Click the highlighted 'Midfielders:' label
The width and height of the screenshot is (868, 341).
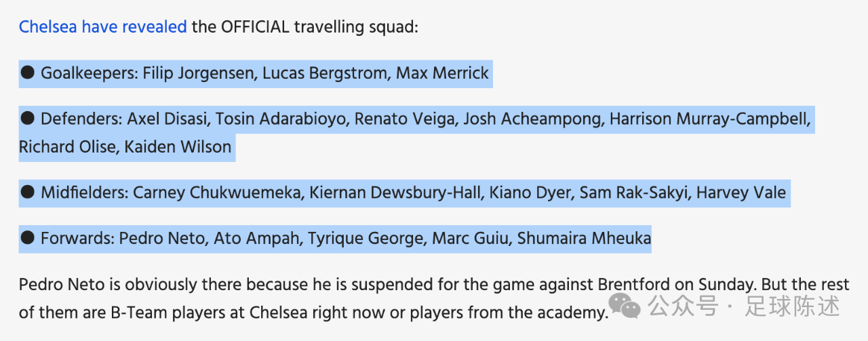(85, 193)
